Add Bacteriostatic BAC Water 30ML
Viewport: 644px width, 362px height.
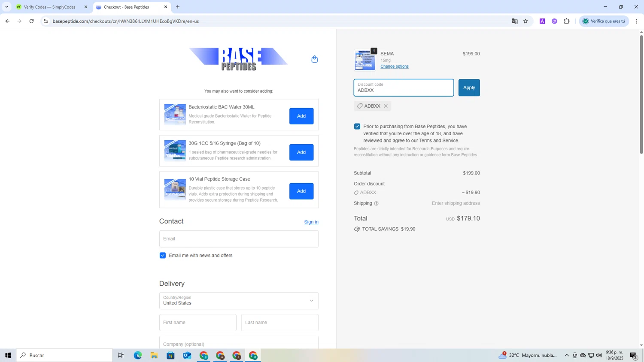click(x=301, y=116)
